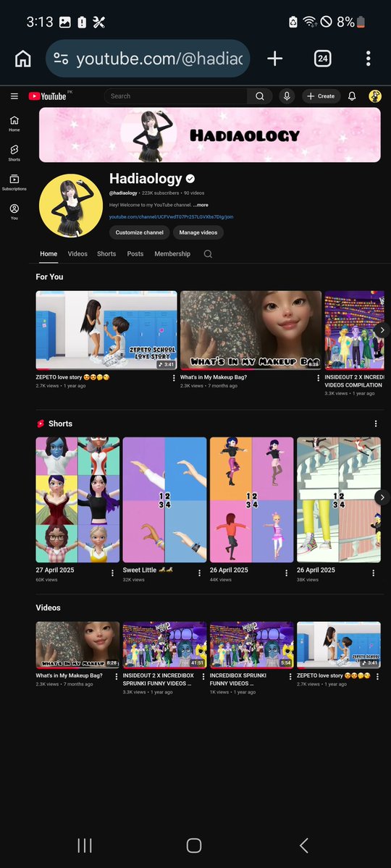This screenshot has width=391, height=868.
Task: Open Home in the left sidebar
Action: (x=14, y=124)
